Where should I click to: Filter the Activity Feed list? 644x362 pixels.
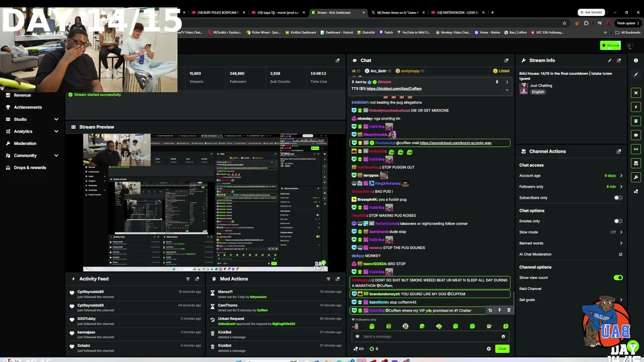[188, 279]
